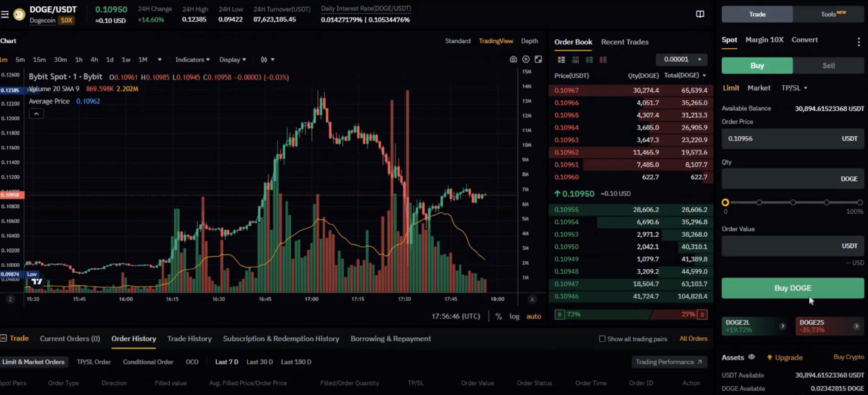Take a chart snapshot with camera icon
Viewport: 868px width, 395px height.
click(513, 59)
